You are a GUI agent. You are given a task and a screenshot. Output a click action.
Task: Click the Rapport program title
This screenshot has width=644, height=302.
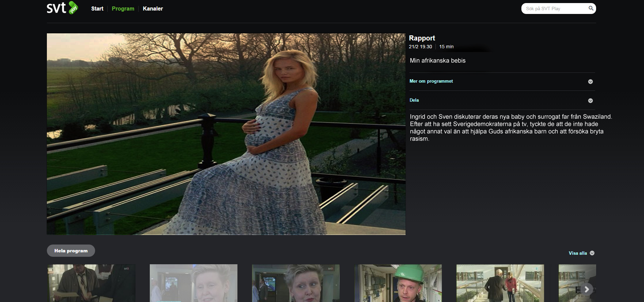[422, 38]
